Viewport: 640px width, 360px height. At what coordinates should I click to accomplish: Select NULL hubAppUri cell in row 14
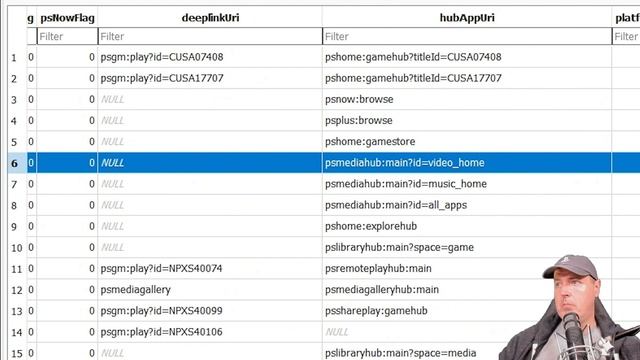467,332
